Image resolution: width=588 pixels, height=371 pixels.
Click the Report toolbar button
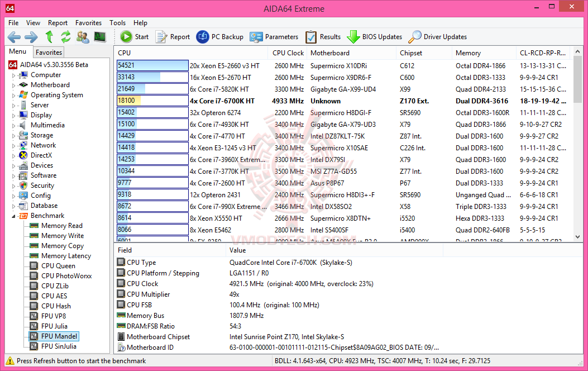[x=173, y=37]
